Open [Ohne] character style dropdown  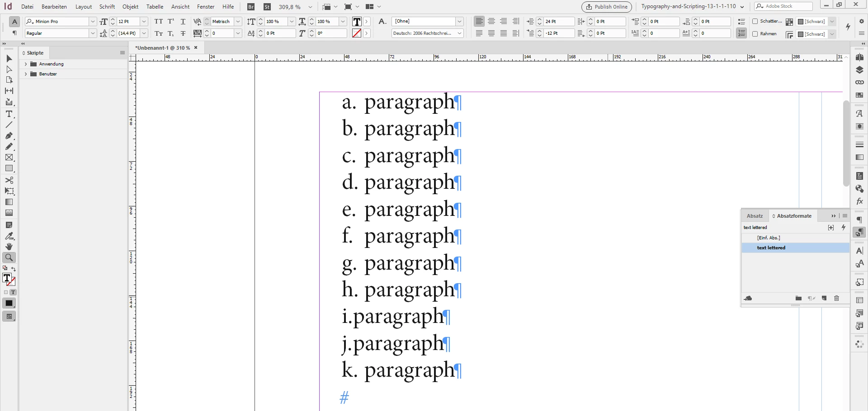(460, 21)
